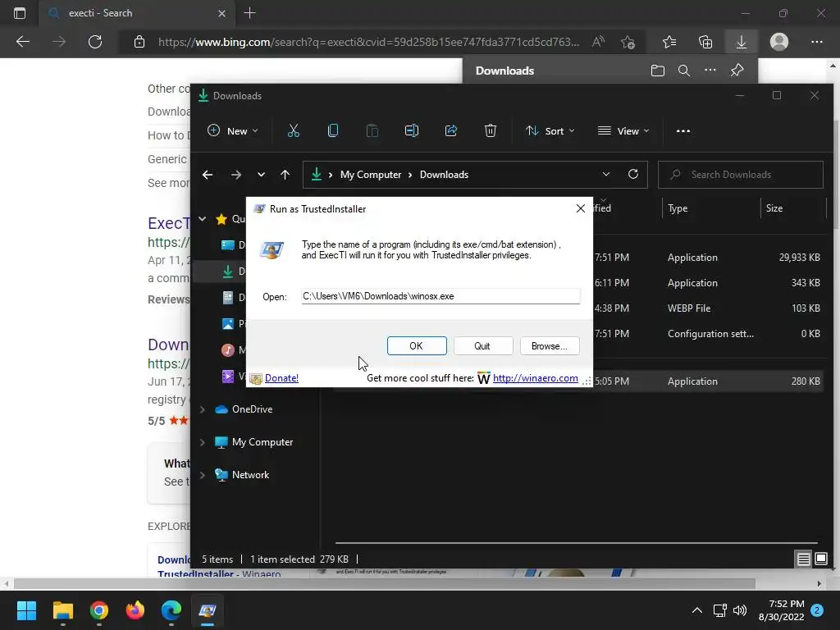Click the Paste clipboard icon
The height and width of the screenshot is (630, 840).
[x=372, y=130]
